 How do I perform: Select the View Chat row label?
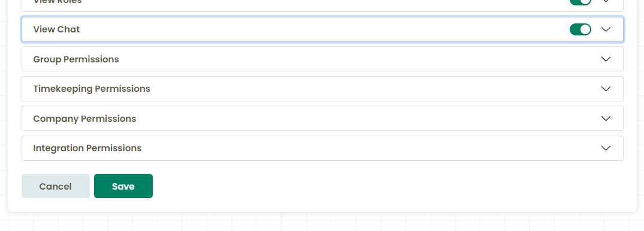[x=57, y=29]
